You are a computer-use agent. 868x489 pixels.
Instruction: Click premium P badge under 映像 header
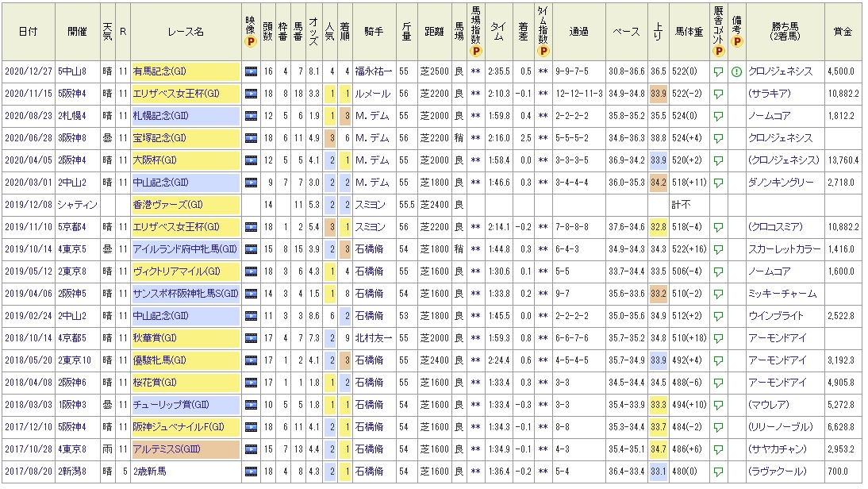click(252, 44)
